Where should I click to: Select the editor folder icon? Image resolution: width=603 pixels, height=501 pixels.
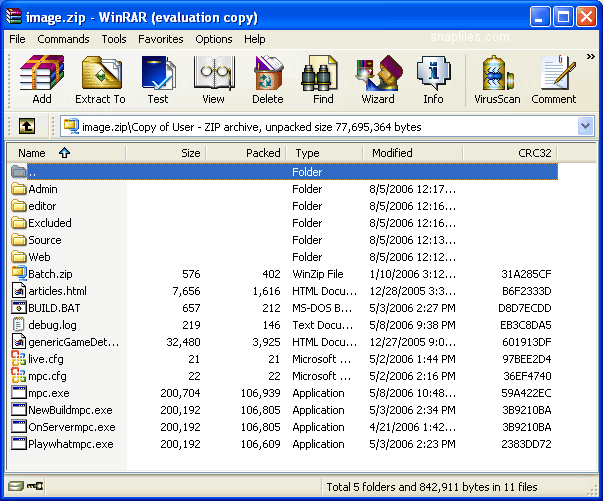[18, 206]
